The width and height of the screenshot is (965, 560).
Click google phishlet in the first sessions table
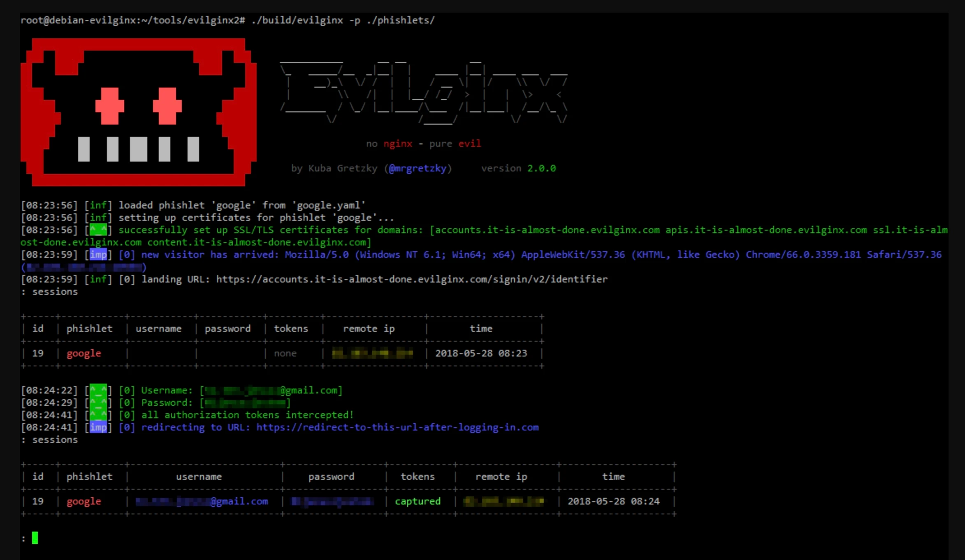[x=84, y=353]
